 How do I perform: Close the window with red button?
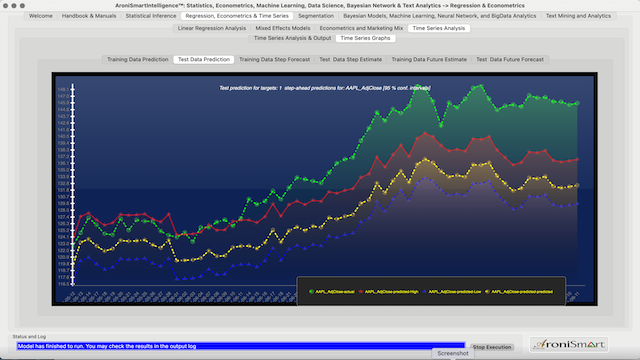5,6
